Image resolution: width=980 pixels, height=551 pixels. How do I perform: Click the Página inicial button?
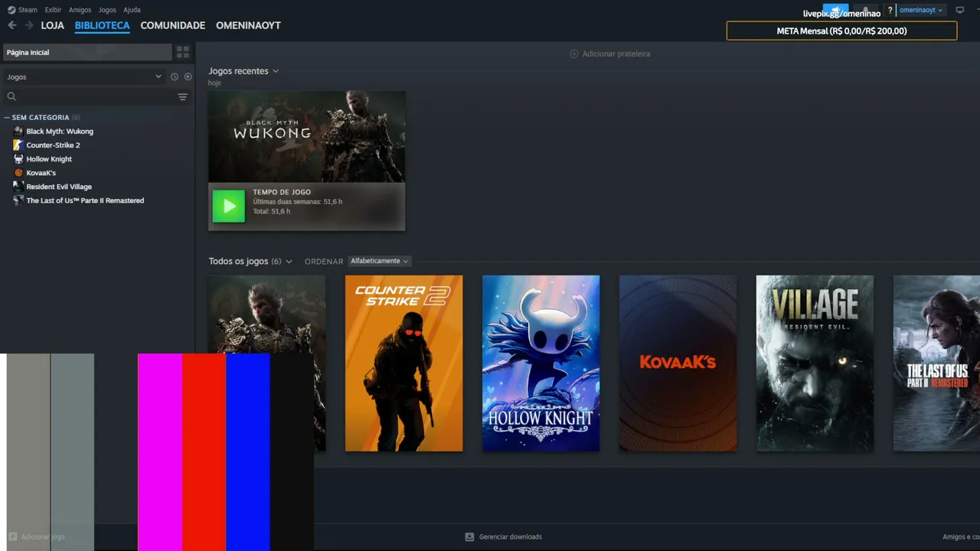87,52
